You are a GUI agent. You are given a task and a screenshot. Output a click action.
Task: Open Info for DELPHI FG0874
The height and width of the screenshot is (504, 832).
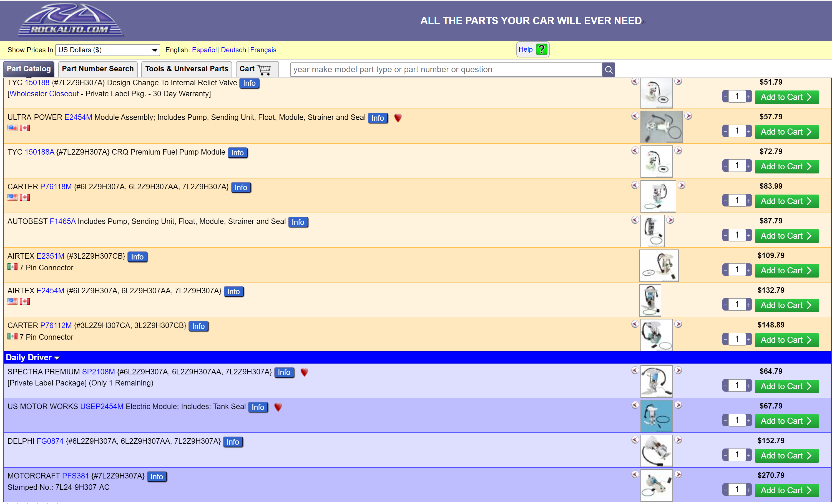pos(233,442)
